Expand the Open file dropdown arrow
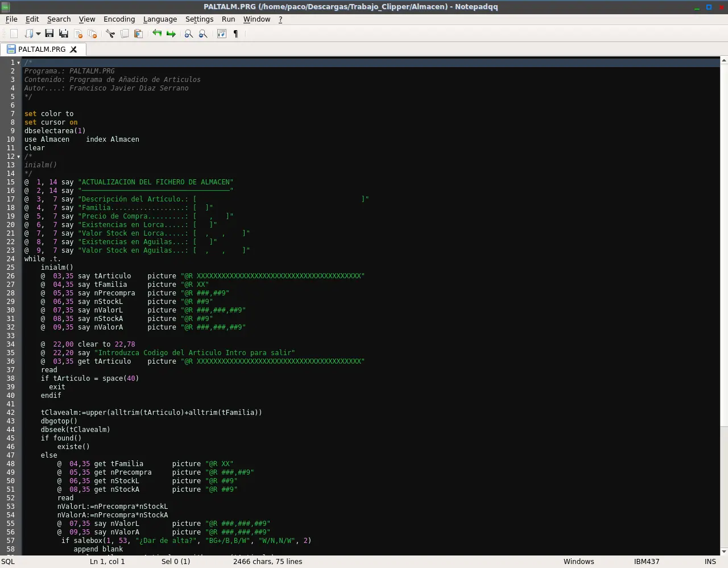The image size is (728, 568). (x=38, y=34)
